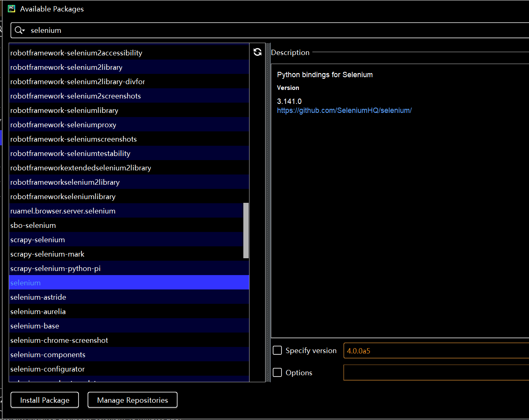The width and height of the screenshot is (529, 420).
Task: Select robotframeworkseleniumlibrary package
Action: tap(129, 196)
